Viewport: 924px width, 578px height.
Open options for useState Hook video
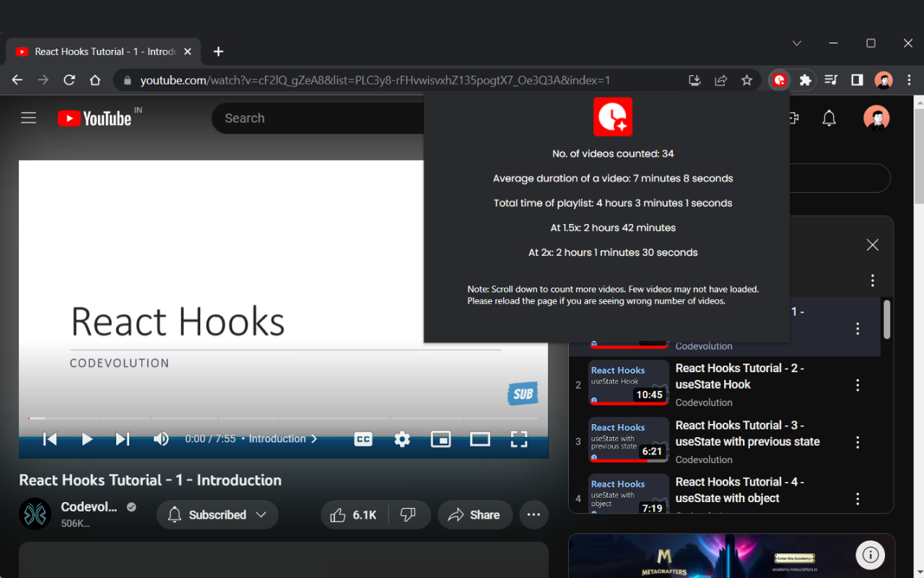click(x=858, y=385)
